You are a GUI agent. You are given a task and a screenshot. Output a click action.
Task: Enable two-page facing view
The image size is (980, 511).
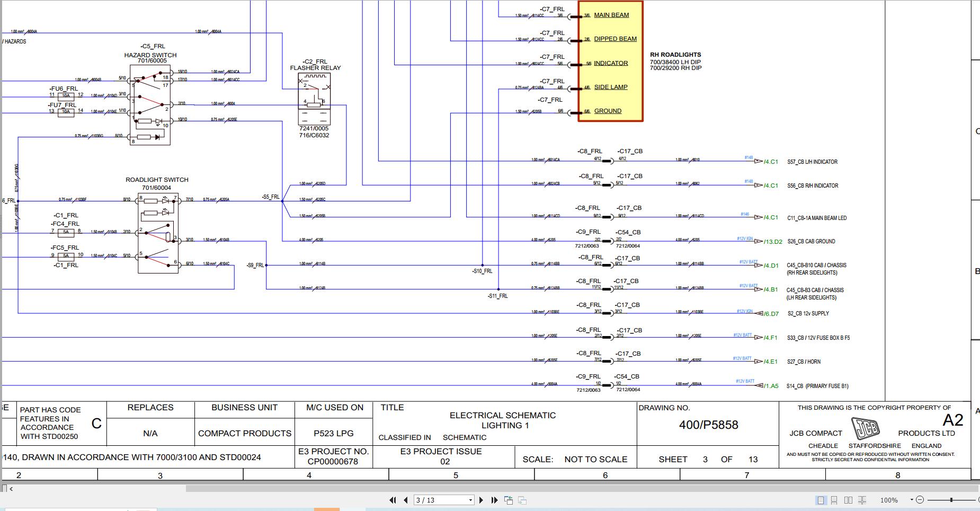(x=849, y=499)
